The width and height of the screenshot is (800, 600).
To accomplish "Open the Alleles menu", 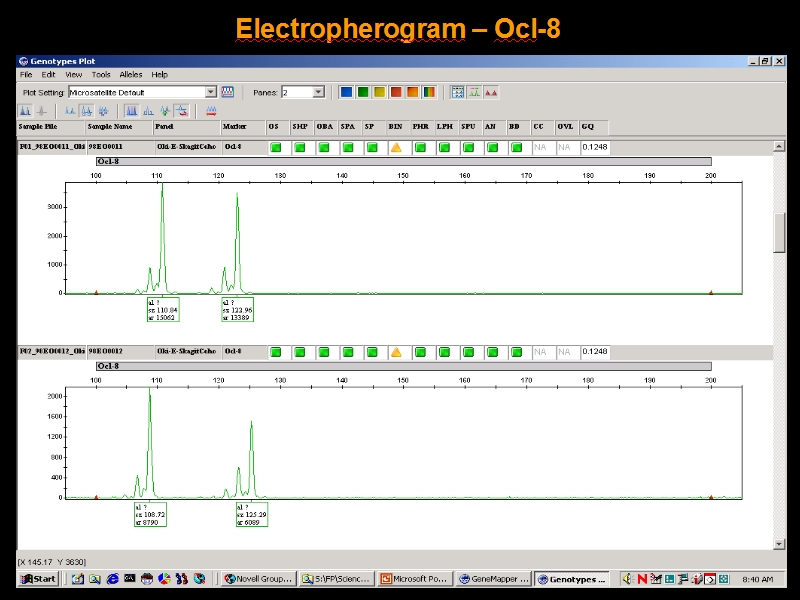I will pyautogui.click(x=131, y=74).
